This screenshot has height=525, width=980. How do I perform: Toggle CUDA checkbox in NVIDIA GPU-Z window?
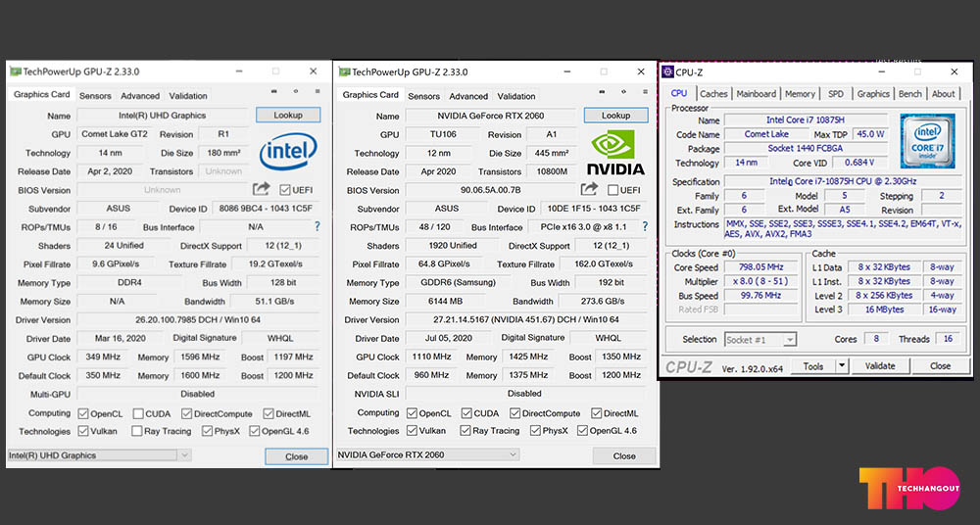pyautogui.click(x=466, y=413)
